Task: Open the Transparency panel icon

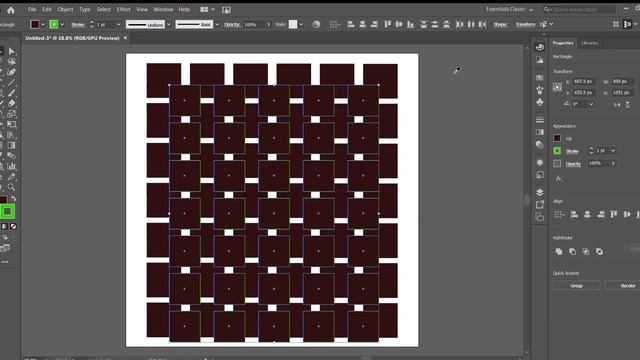Action: coord(540,144)
